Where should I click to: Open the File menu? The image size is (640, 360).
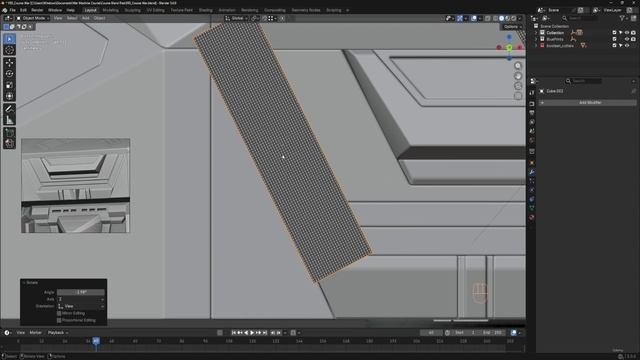coord(13,10)
